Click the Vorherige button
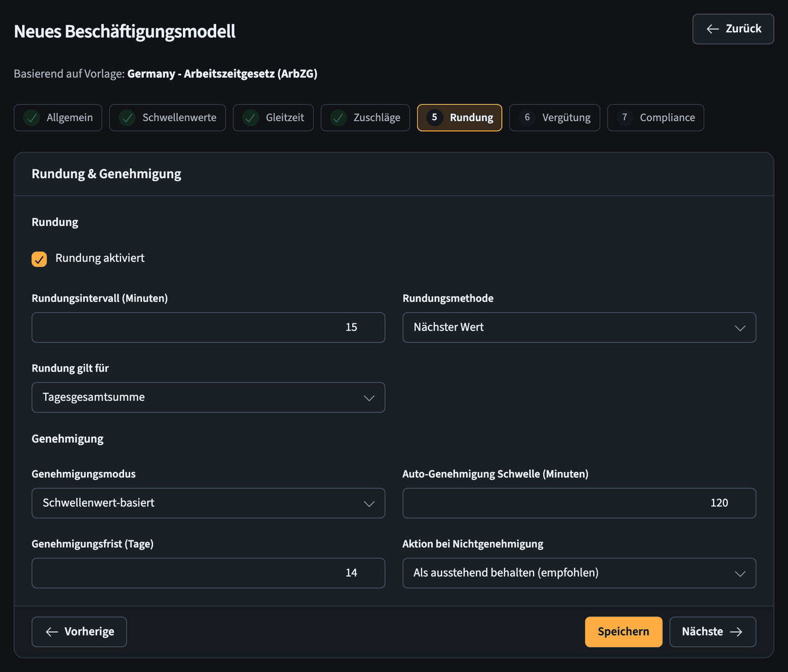Viewport: 788px width, 672px height. point(79,632)
